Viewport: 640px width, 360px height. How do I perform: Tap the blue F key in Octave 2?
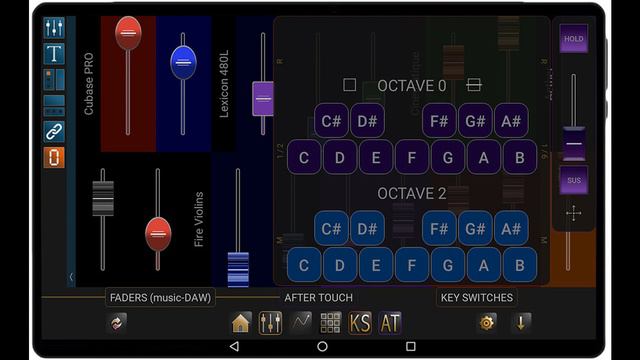coord(411,265)
